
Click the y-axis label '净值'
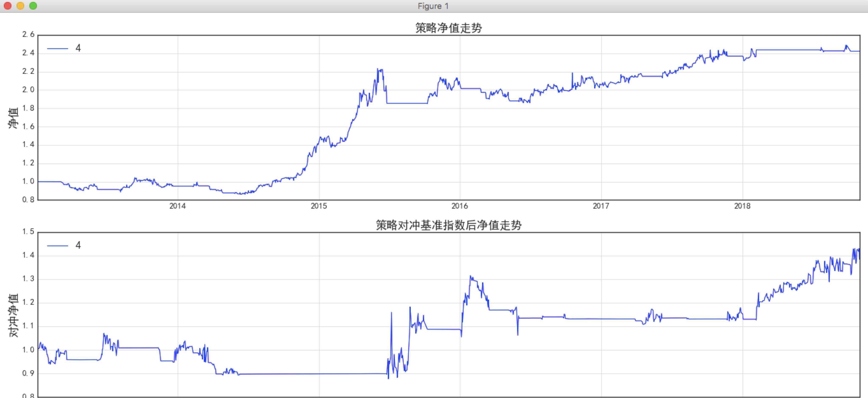click(13, 118)
